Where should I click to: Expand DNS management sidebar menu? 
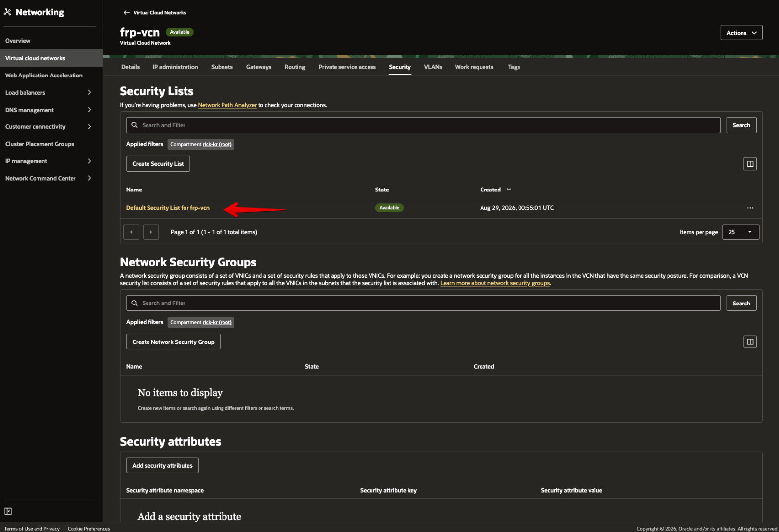[89, 110]
